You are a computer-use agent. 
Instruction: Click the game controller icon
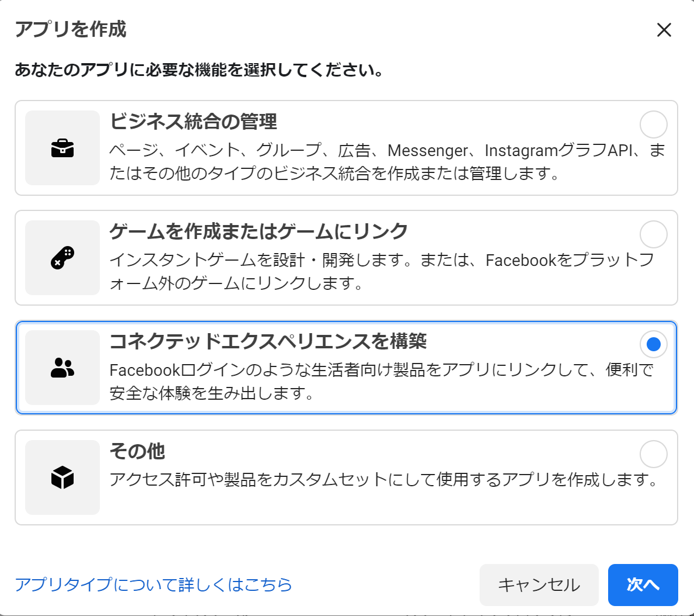(x=63, y=258)
